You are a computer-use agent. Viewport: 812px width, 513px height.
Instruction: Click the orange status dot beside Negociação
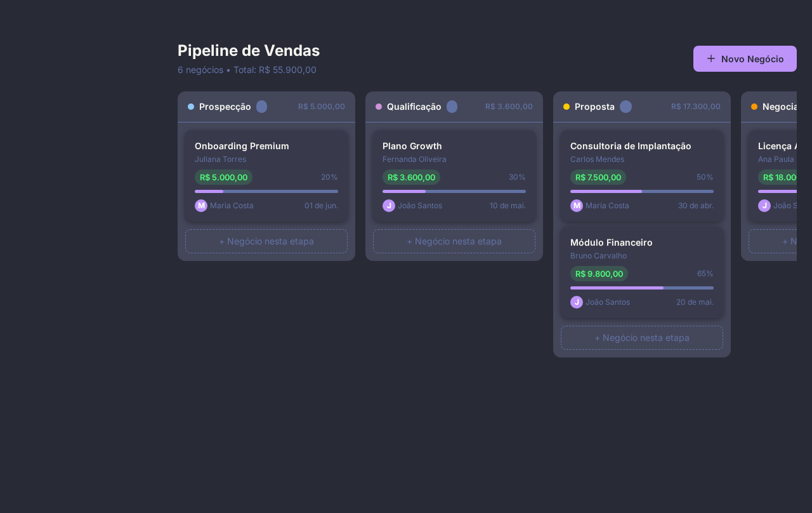pyautogui.click(x=754, y=107)
